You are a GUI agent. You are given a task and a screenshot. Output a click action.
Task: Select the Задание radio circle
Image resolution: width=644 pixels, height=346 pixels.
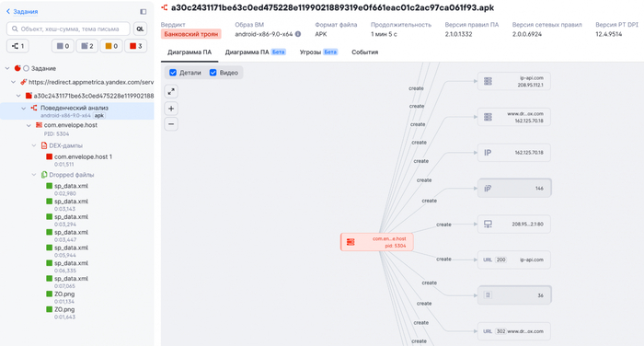coord(26,68)
